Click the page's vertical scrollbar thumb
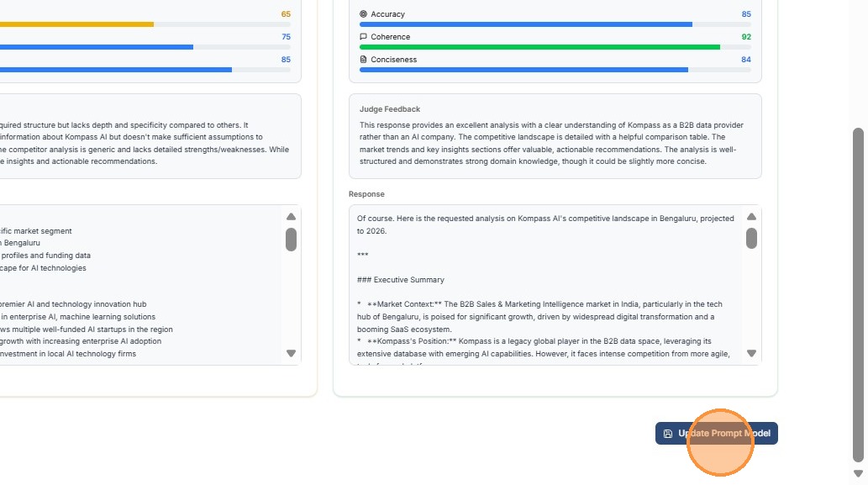Viewport: 868px width, 485px height. point(858,294)
